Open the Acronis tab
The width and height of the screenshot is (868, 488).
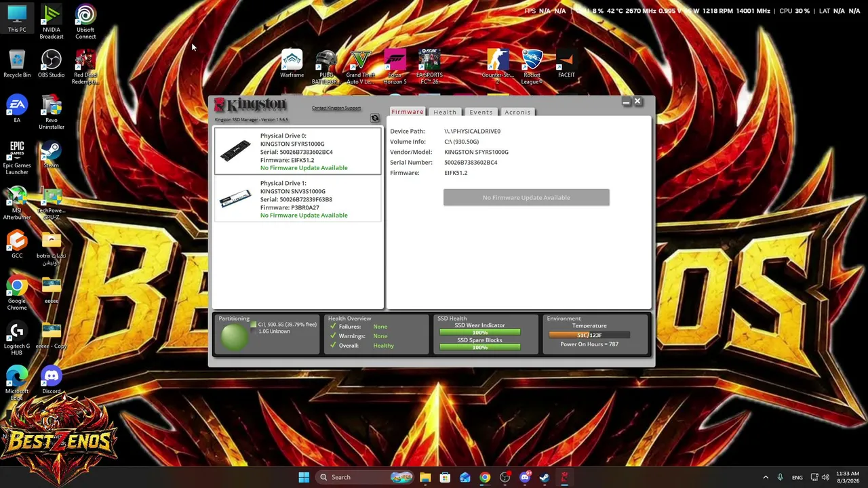click(517, 112)
